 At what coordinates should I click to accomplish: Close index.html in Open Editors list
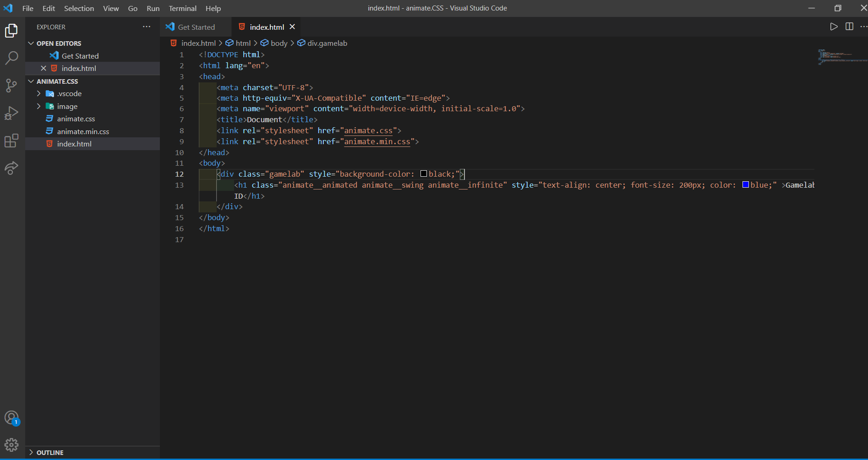coord(44,68)
